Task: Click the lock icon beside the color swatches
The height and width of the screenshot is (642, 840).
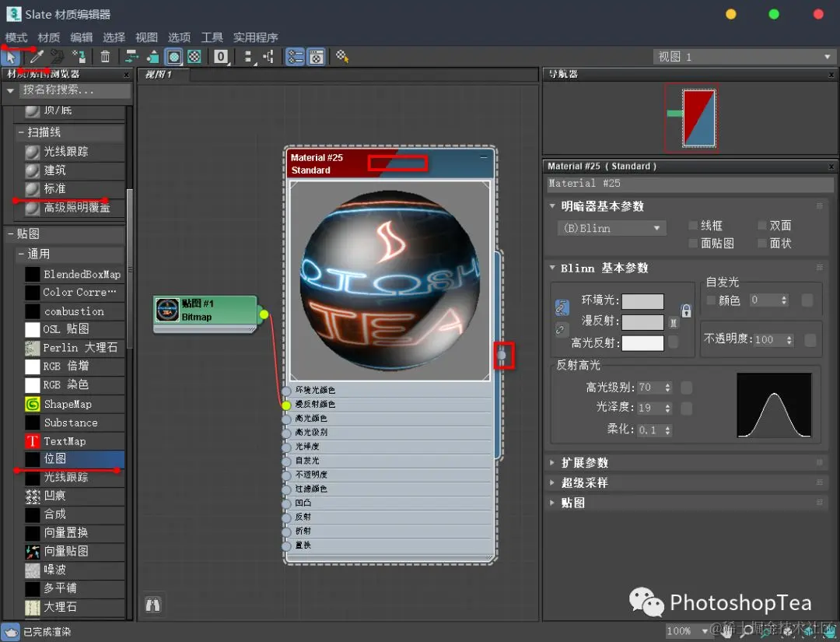Action: coord(686,310)
